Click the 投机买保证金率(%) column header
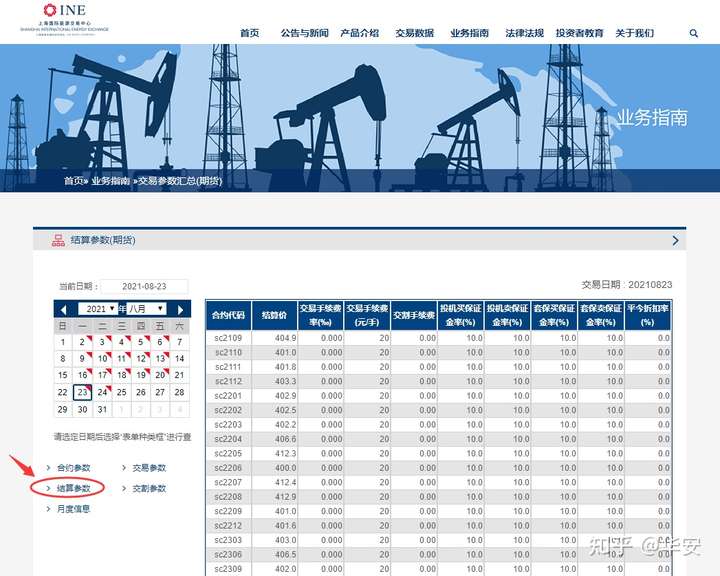 tap(461, 315)
